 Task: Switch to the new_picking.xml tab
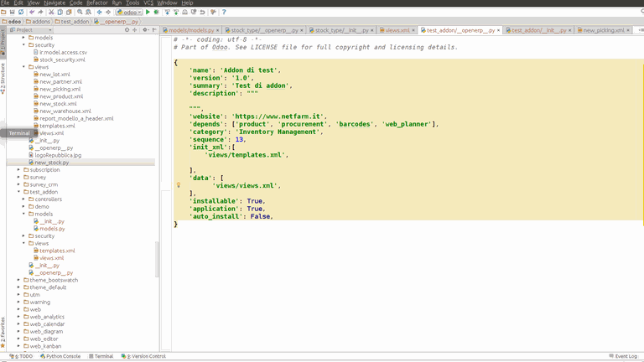pyautogui.click(x=604, y=30)
